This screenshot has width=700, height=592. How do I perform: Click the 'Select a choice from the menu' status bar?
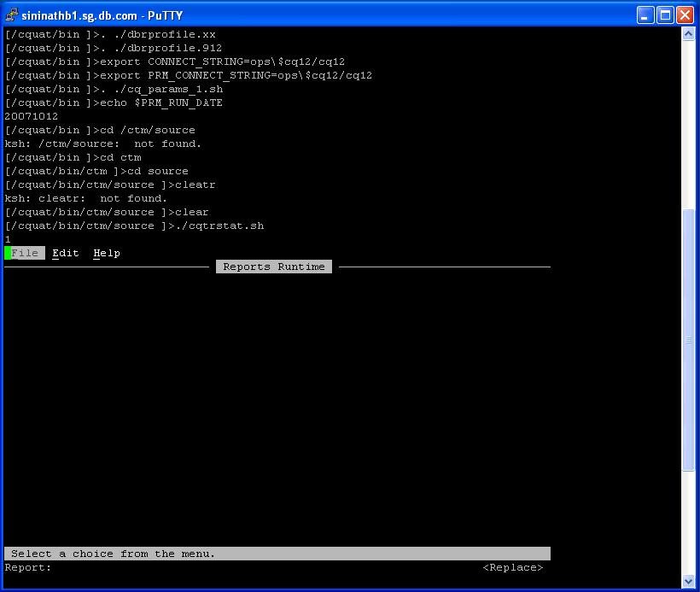click(277, 554)
